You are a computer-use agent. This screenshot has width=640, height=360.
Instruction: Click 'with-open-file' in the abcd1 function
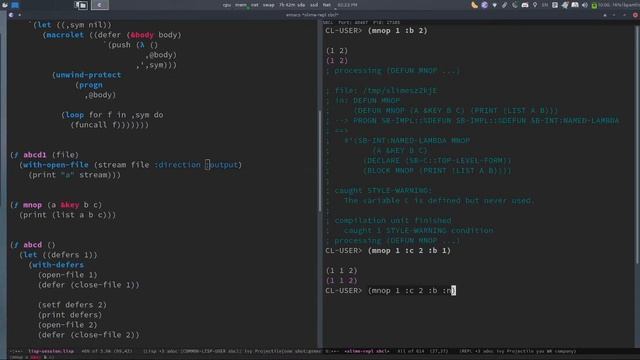coord(56,165)
